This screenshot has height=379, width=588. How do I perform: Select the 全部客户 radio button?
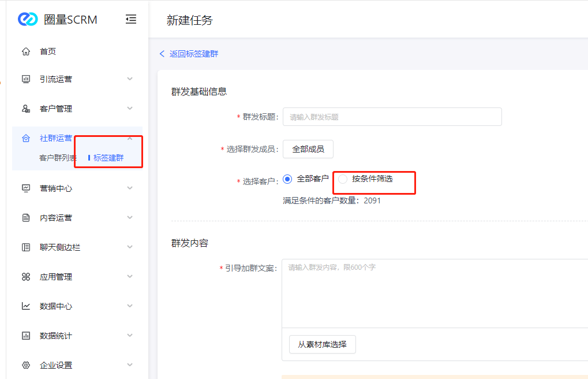[x=287, y=179]
